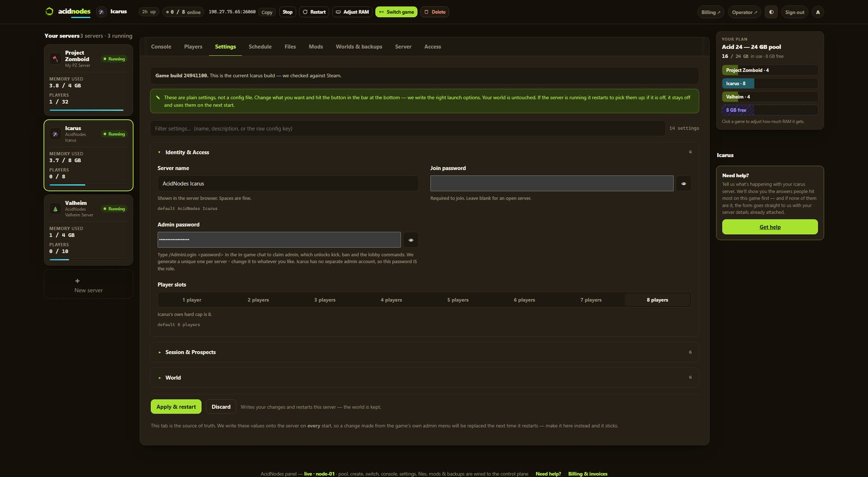The width and height of the screenshot is (868, 477).
Task: Select 8 players slot option
Action: point(658,300)
